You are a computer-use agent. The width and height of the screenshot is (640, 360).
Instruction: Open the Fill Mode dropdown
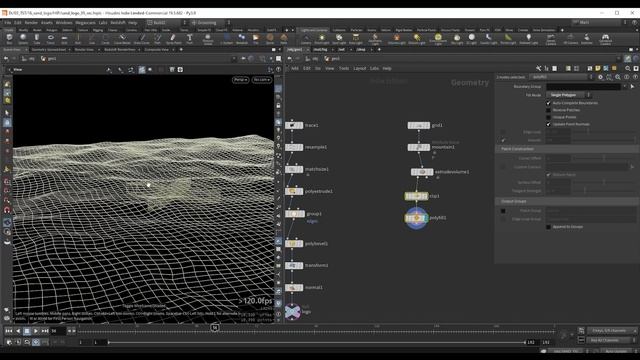[568, 95]
